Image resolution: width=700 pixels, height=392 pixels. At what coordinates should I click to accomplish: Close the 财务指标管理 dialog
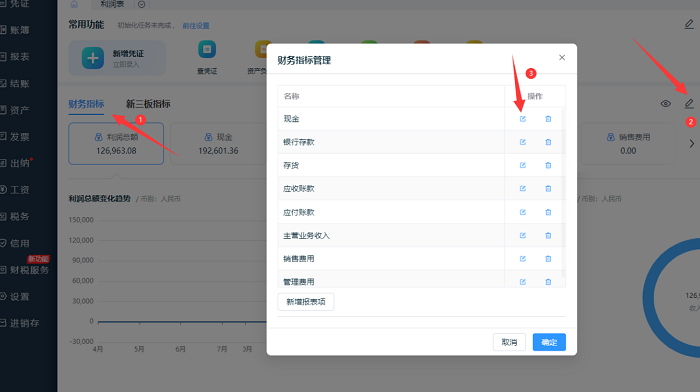562,58
